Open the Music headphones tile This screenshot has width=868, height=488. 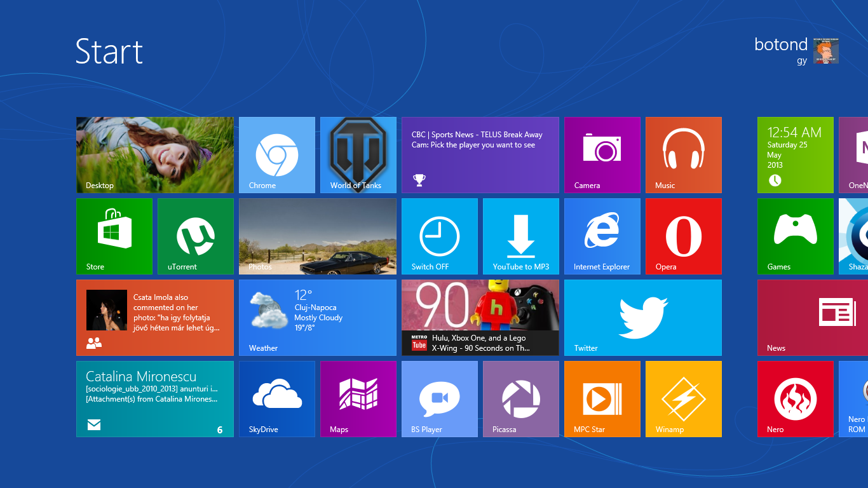(x=684, y=155)
